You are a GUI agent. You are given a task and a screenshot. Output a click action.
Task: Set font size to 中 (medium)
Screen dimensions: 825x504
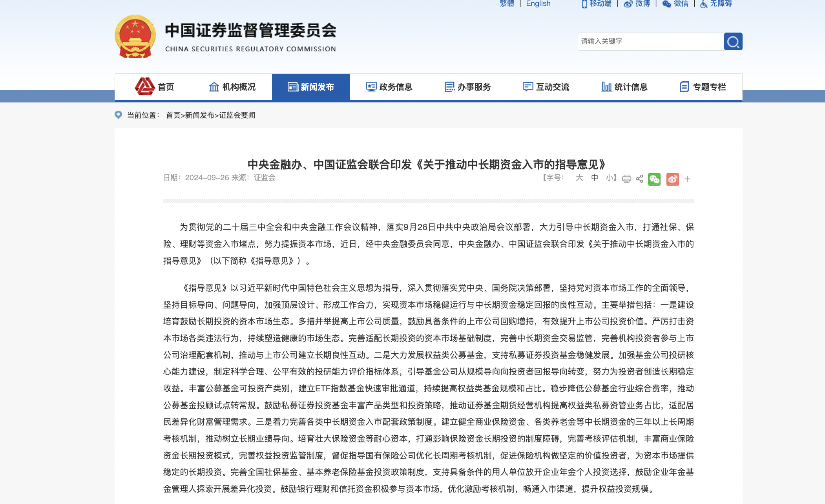point(595,178)
